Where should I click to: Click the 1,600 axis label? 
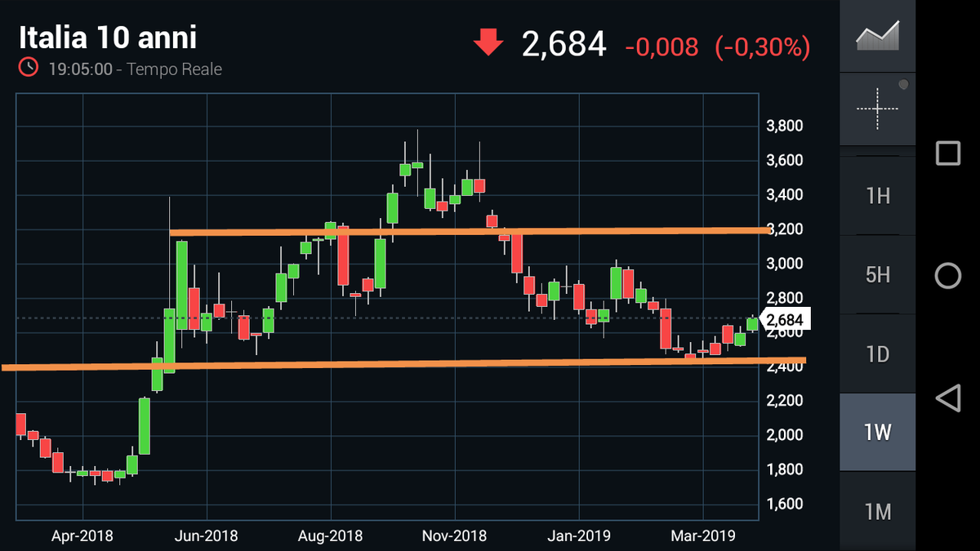[x=784, y=504]
